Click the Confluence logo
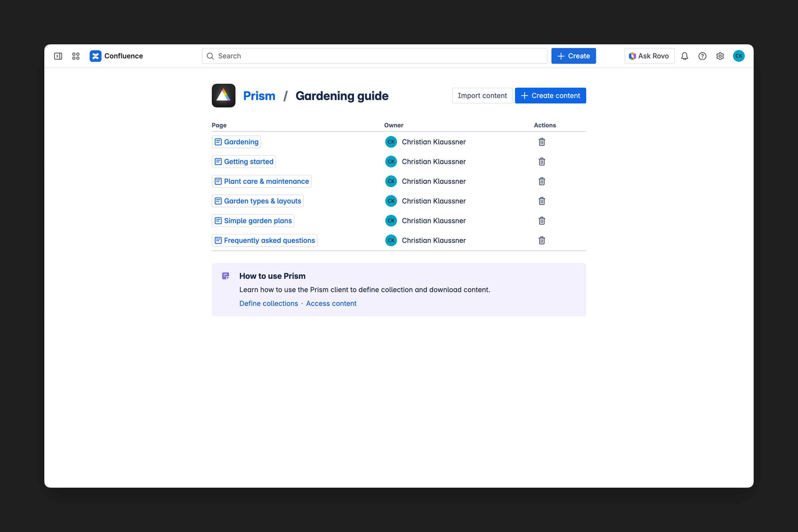 96,56
